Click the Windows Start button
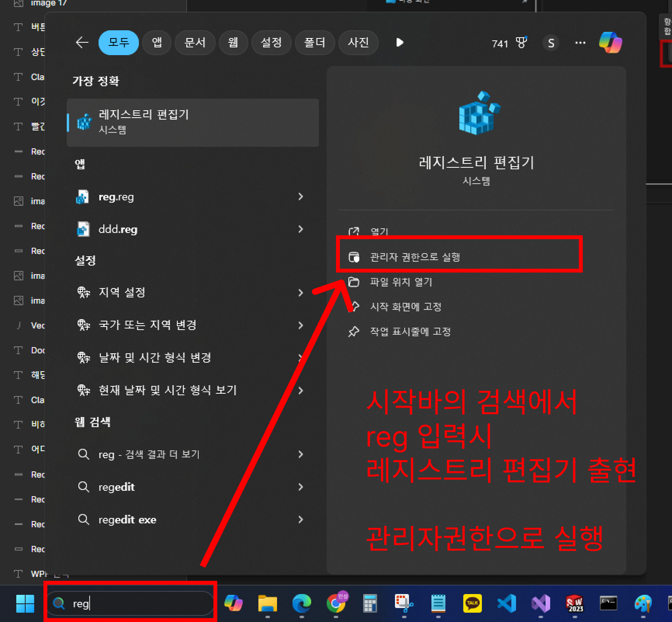This screenshot has height=622, width=672. (x=25, y=603)
